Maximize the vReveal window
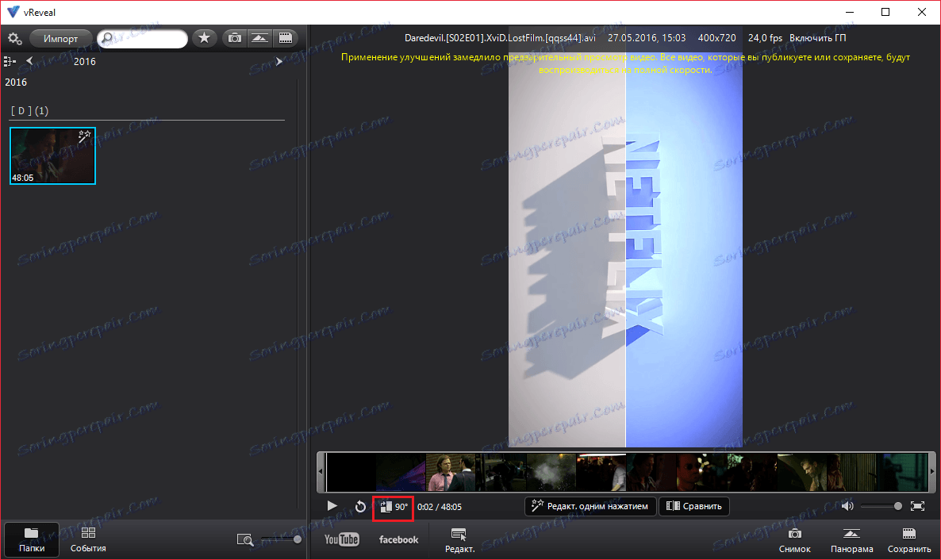This screenshot has height=560, width=941. (885, 12)
